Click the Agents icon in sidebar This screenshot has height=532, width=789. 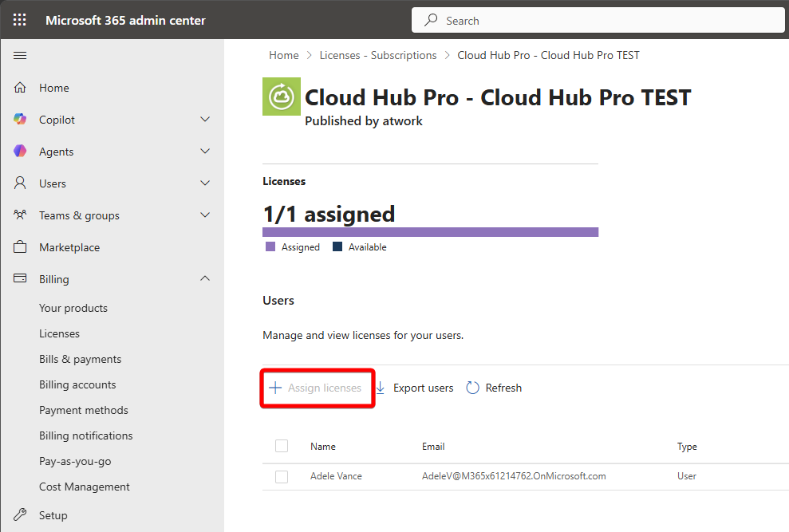pos(20,151)
